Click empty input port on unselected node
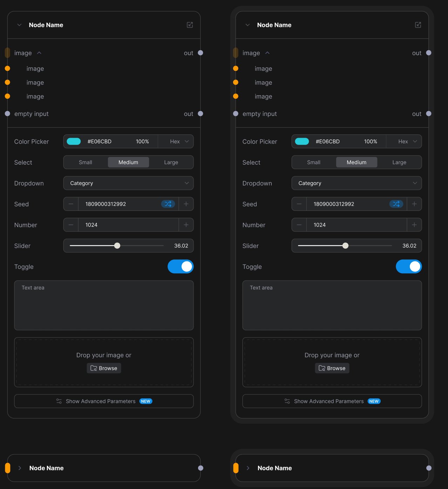 click(7, 113)
